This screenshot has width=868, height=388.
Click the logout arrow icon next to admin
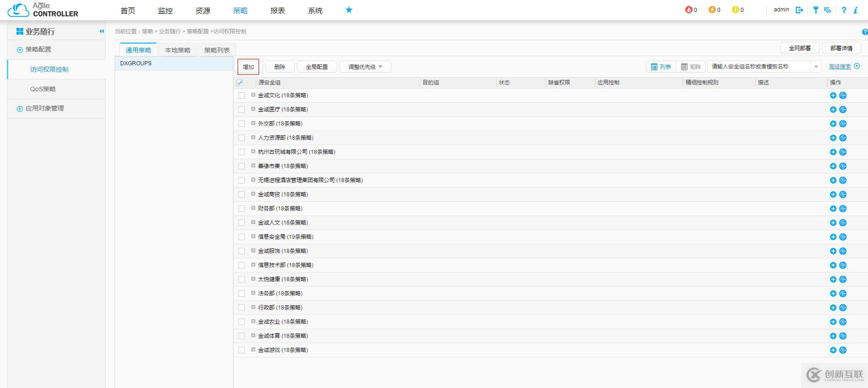pyautogui.click(x=799, y=10)
